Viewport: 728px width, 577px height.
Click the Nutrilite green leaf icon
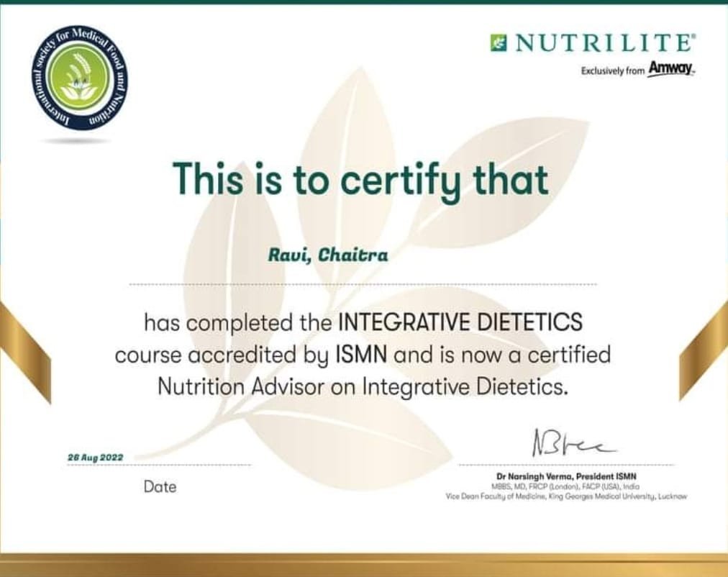click(499, 43)
